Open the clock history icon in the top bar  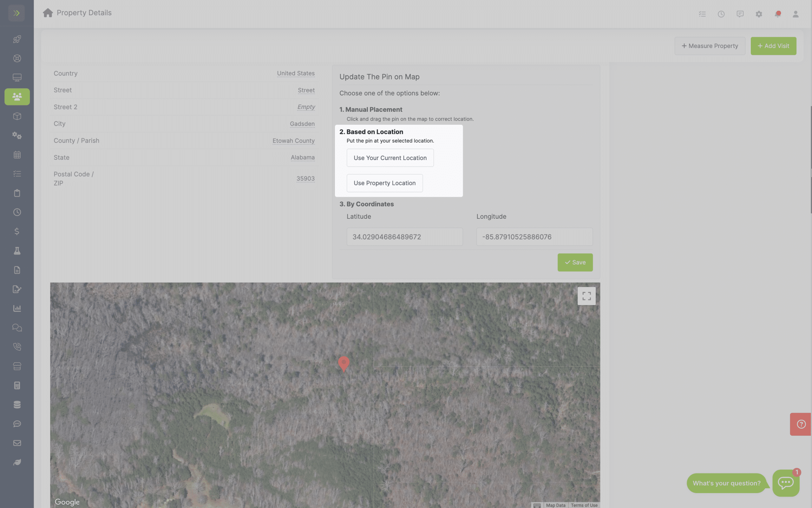[x=721, y=14]
